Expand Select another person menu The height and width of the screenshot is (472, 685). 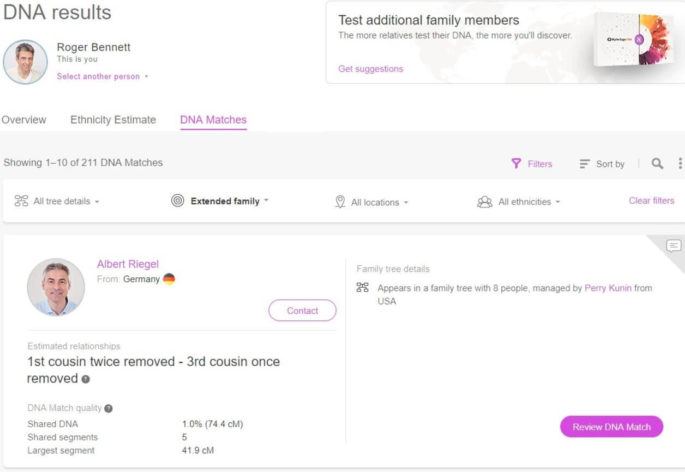coord(103,76)
